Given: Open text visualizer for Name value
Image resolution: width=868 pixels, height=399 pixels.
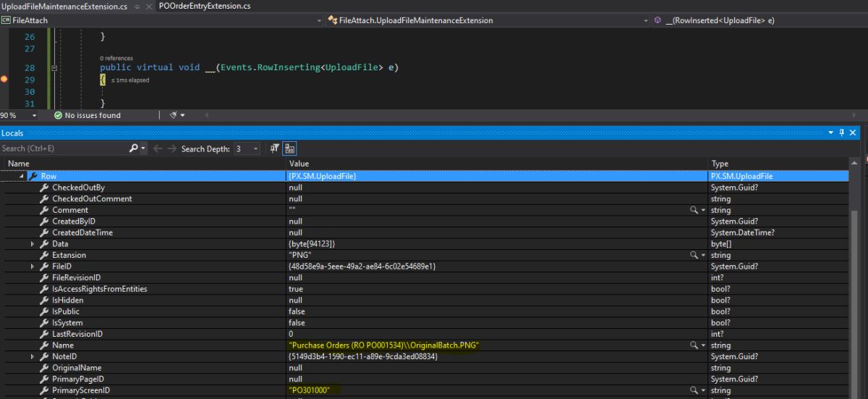Looking at the screenshot, I should 694,345.
